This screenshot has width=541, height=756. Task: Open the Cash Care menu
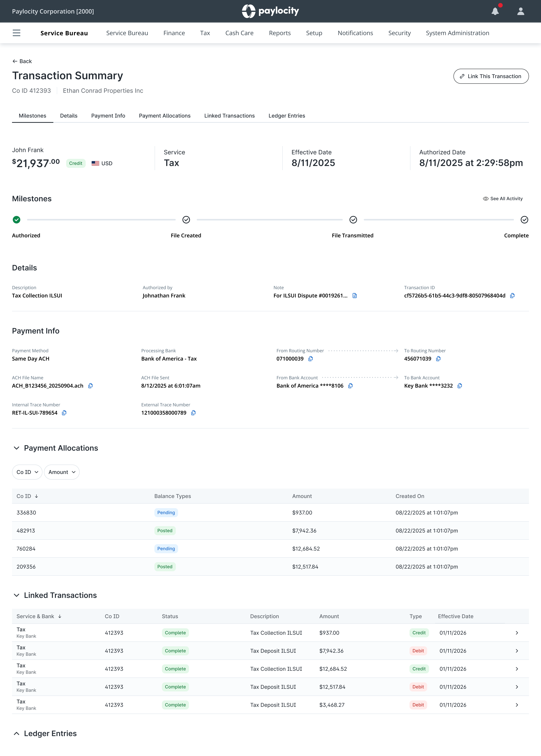coord(239,33)
